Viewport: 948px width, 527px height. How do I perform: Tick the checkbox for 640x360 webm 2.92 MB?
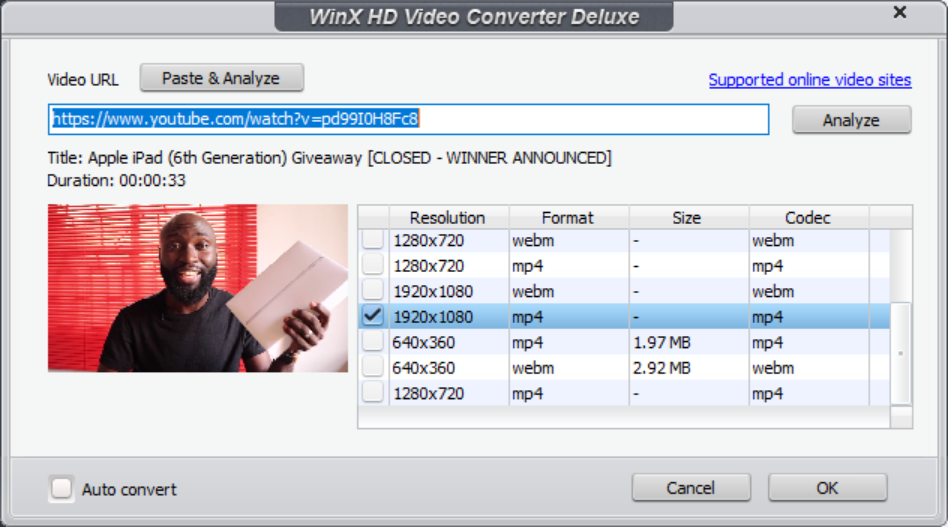[x=372, y=367]
